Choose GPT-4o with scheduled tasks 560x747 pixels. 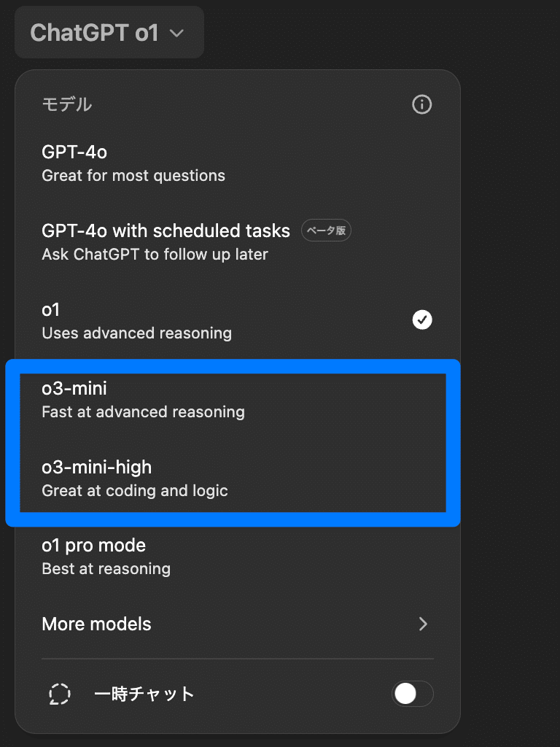tap(166, 231)
